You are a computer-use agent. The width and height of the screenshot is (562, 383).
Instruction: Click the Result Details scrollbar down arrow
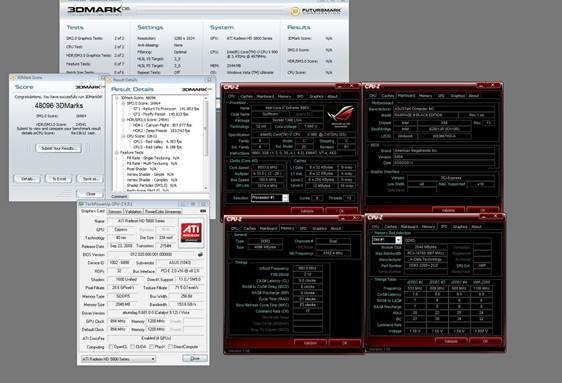point(206,188)
